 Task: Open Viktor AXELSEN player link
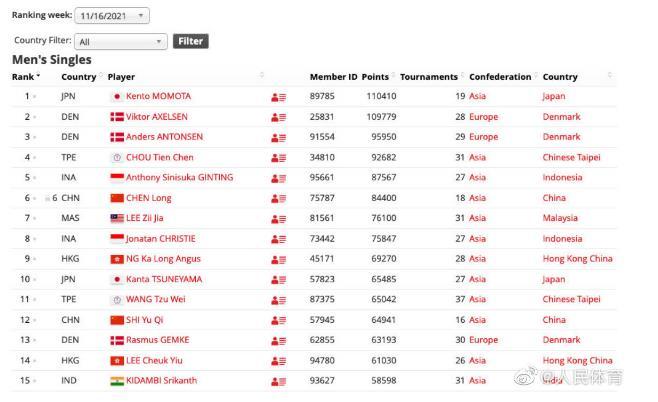[157, 117]
